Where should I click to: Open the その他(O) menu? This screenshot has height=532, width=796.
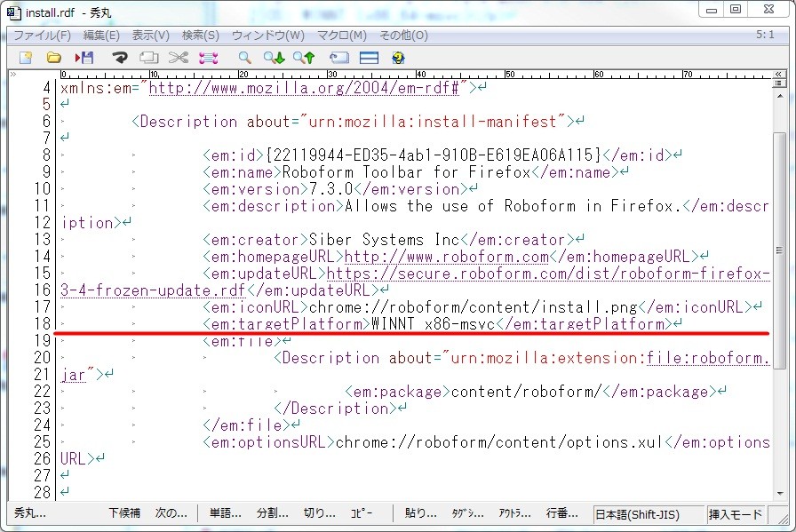[x=403, y=35]
